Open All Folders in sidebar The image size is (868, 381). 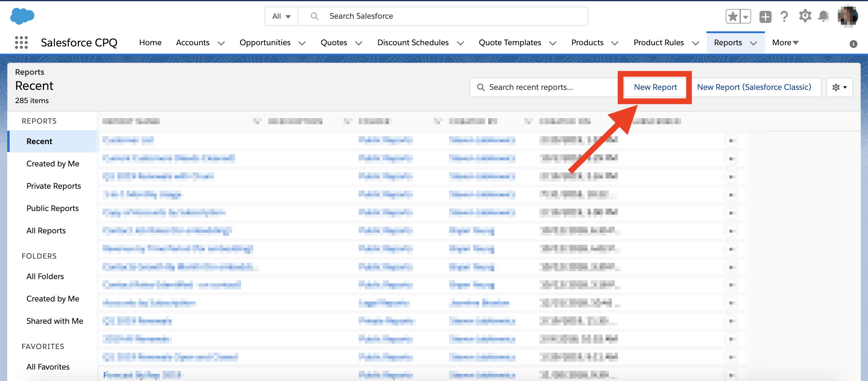[45, 276]
